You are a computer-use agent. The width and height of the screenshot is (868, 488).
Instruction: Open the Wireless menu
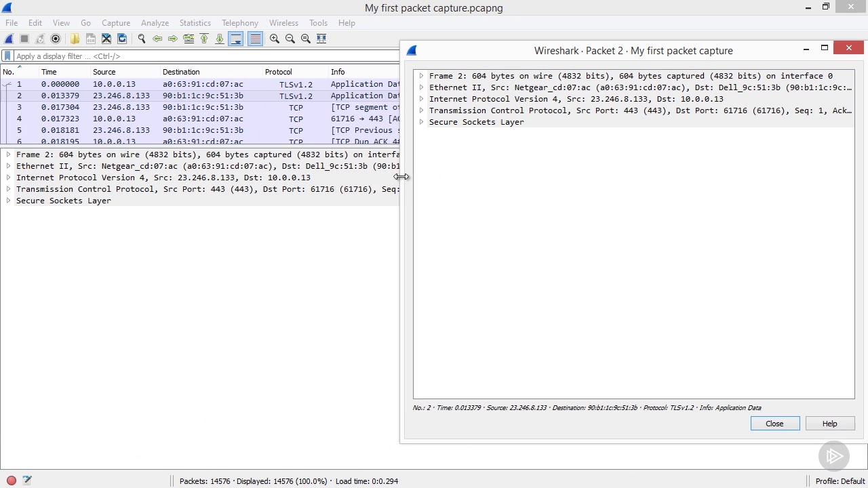click(x=283, y=23)
